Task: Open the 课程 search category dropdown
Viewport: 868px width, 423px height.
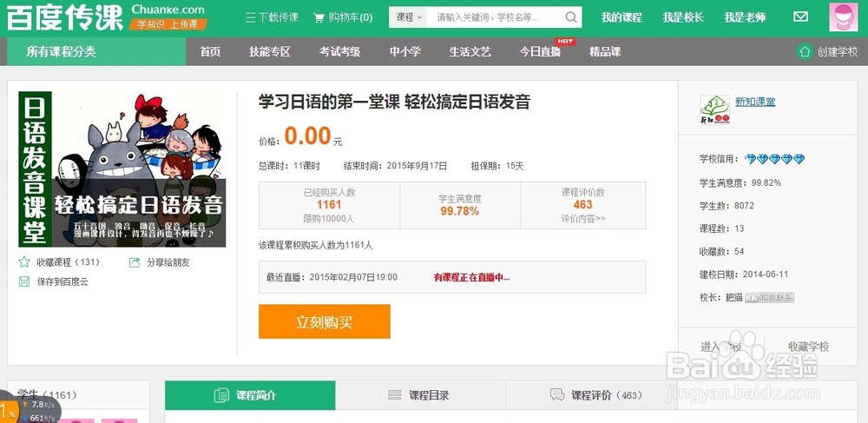Action: tap(409, 17)
